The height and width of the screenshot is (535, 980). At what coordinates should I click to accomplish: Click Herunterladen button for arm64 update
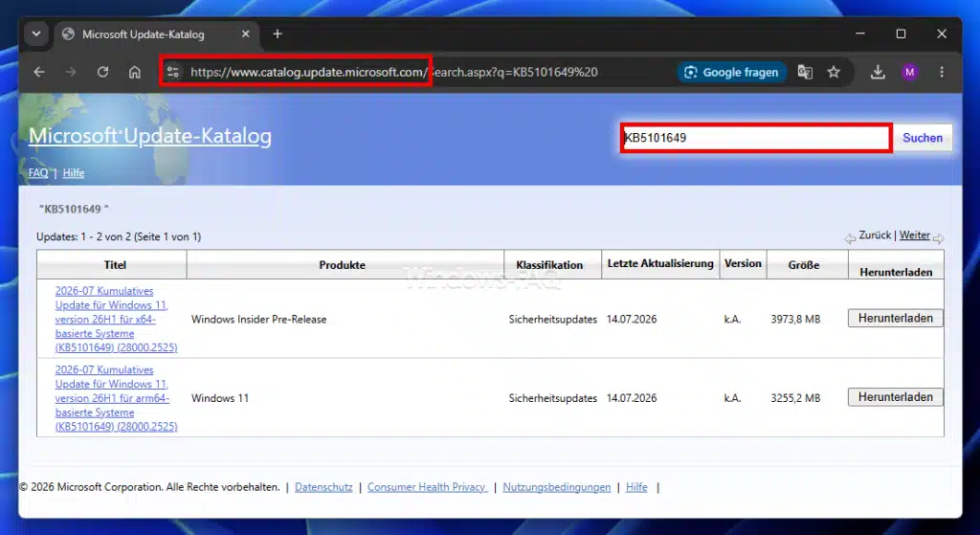(895, 397)
